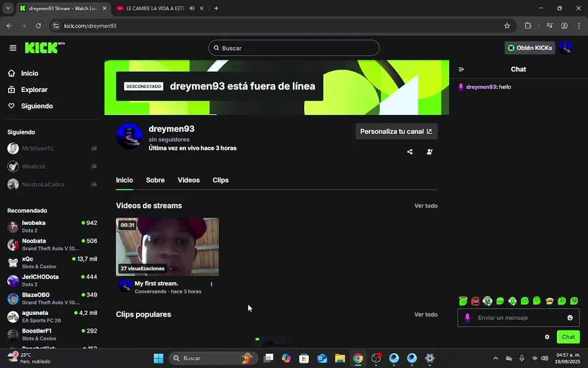Open iwobeka recommended channel
Screen dimensions: 588x368
(x=52, y=226)
